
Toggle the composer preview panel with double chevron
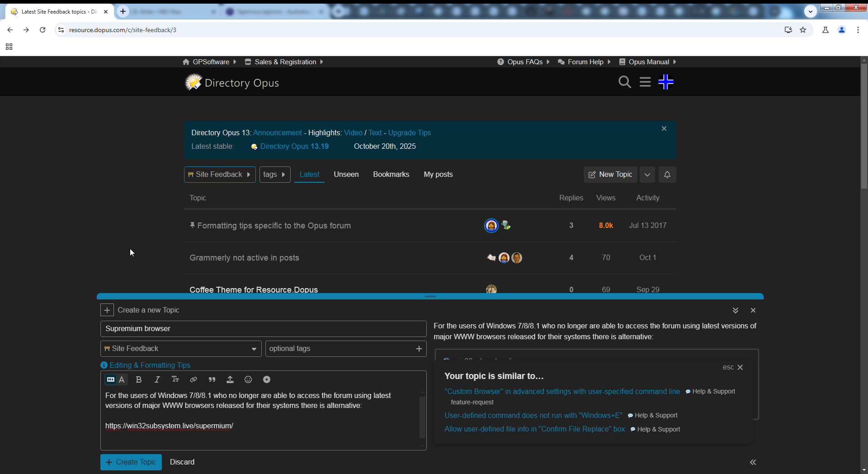pyautogui.click(x=753, y=462)
